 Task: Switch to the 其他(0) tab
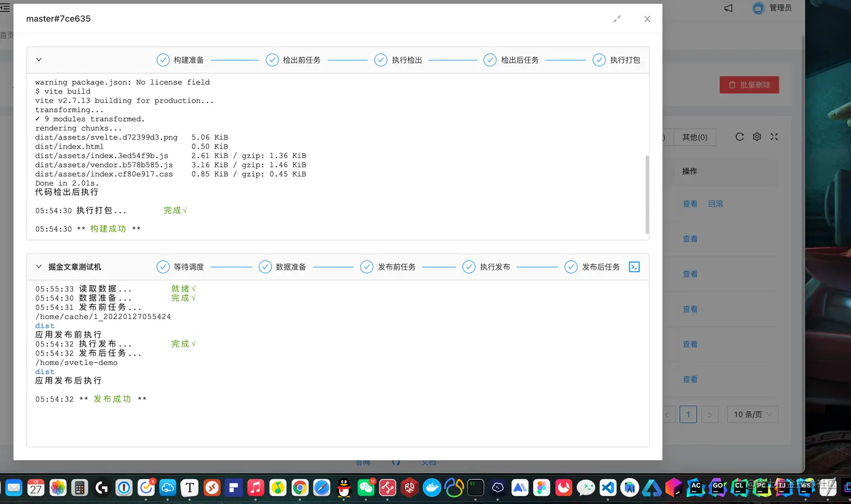tap(695, 137)
